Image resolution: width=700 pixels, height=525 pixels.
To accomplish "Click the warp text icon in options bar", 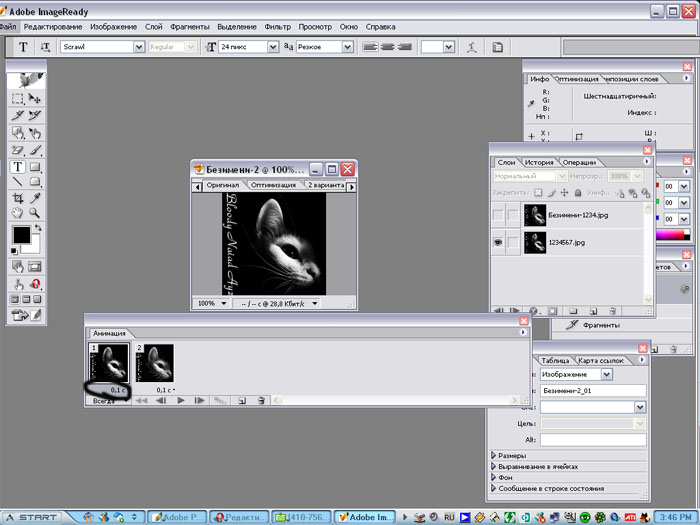I will tap(471, 46).
